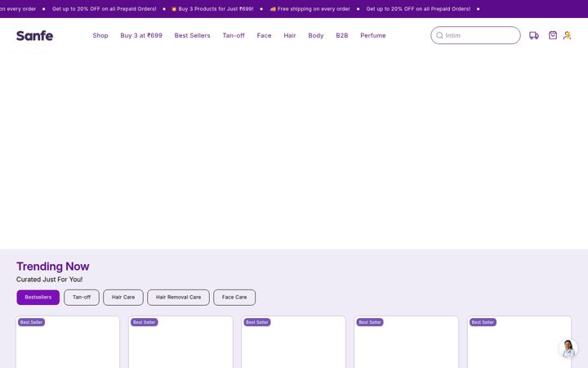
Task: Open the shopping bag cart icon
Action: pyautogui.click(x=552, y=35)
